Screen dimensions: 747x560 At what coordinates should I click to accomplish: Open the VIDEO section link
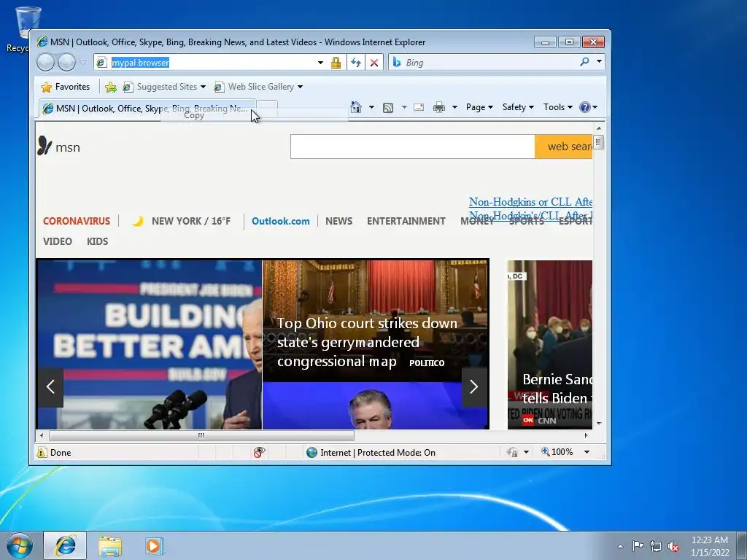point(58,241)
